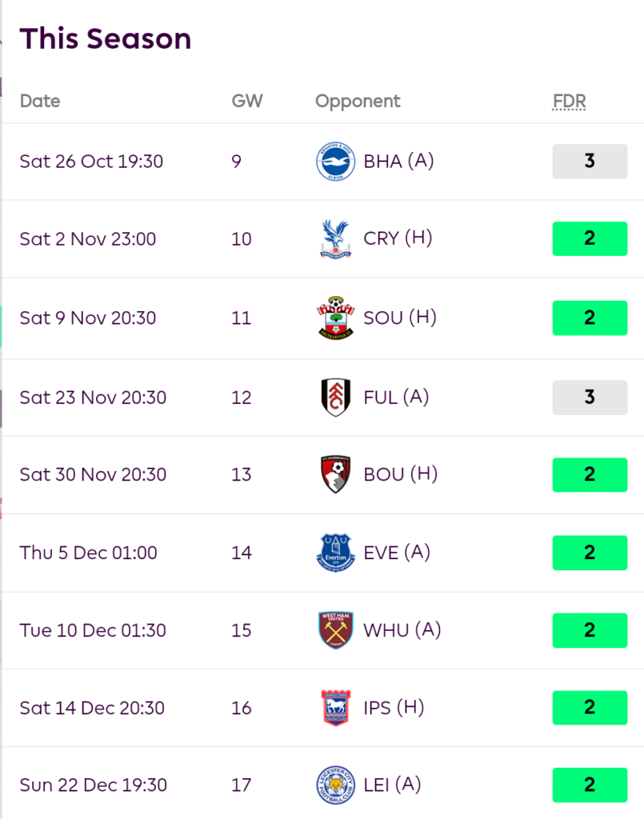Click the LEI (A) opponent label
Viewport: 644px width, 819px height.
click(x=392, y=785)
